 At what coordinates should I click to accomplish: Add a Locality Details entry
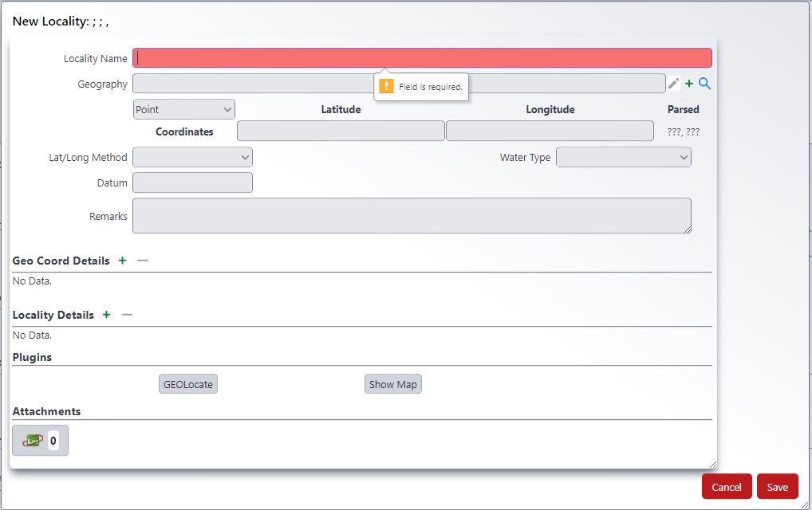point(106,315)
